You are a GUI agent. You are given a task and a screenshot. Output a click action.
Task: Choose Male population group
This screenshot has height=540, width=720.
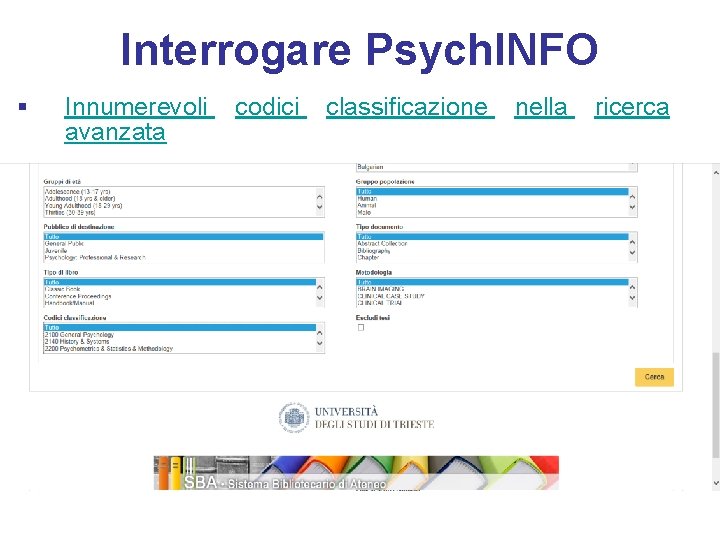coord(492,213)
